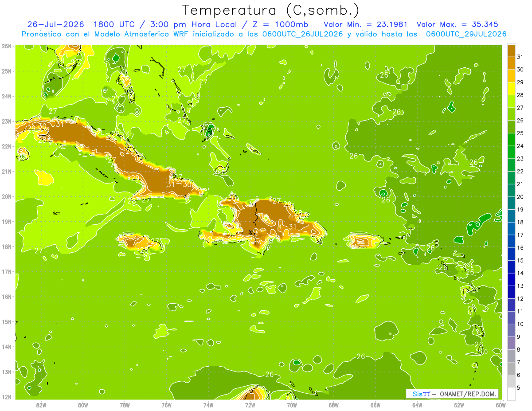This screenshot has height=411, width=532.
Task: Click the "76W" longitude axis label
Action: click(x=167, y=405)
